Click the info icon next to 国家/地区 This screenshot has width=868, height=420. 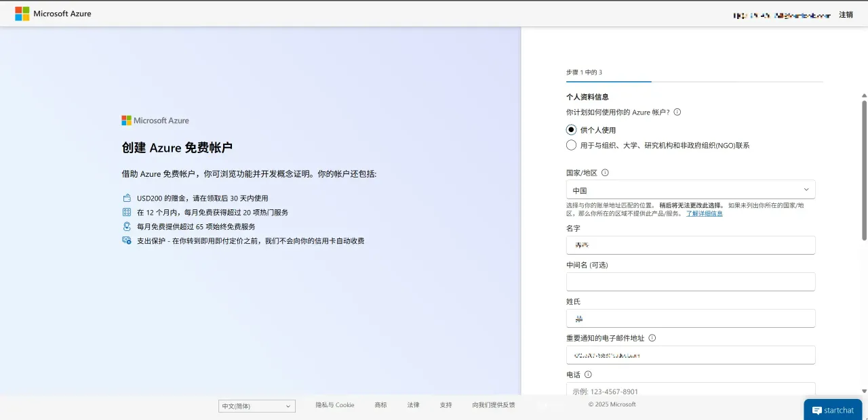605,173
